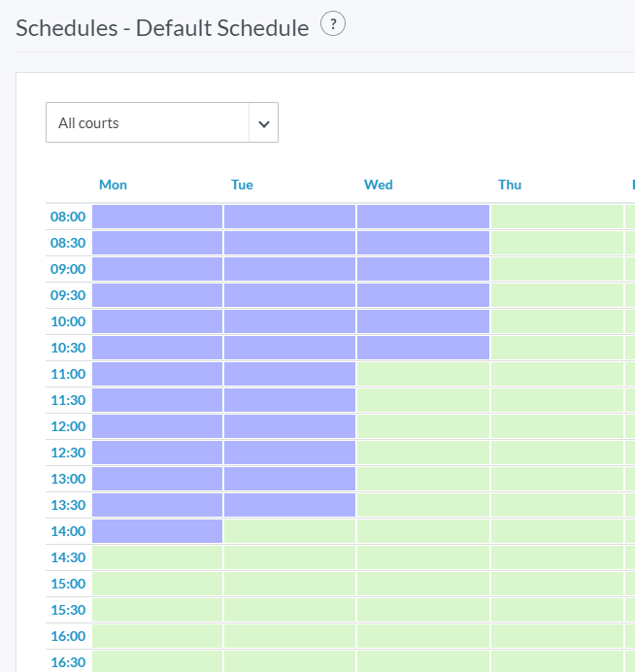
Task: Click the Mon column header
Action: 113,185
